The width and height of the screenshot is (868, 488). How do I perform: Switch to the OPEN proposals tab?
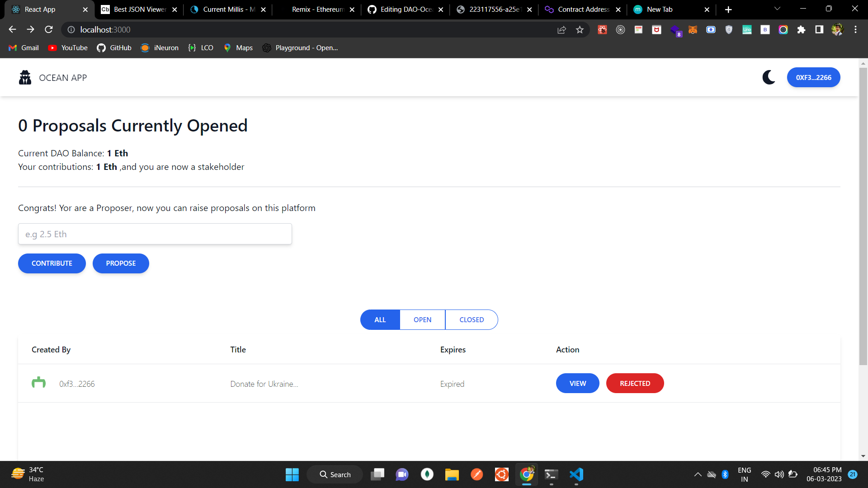422,319
